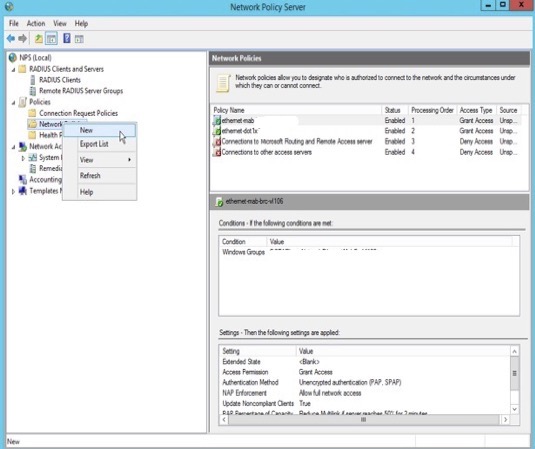535x449 pixels.
Task: Toggle the Show/Hide console tree icon
Action: tap(52, 39)
